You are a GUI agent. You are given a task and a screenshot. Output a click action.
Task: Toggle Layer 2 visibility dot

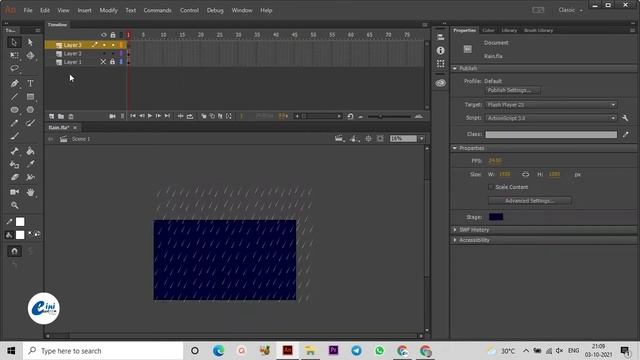click(104, 53)
